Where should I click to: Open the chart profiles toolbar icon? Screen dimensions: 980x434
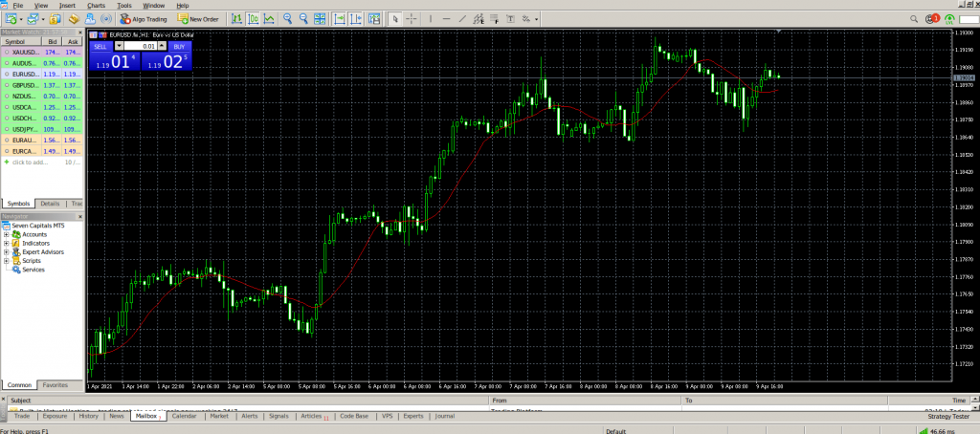(x=33, y=19)
